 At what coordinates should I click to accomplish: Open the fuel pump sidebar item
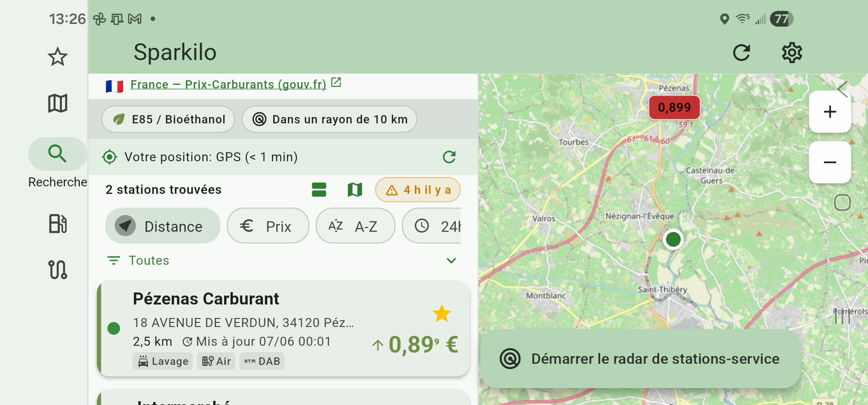point(57,224)
